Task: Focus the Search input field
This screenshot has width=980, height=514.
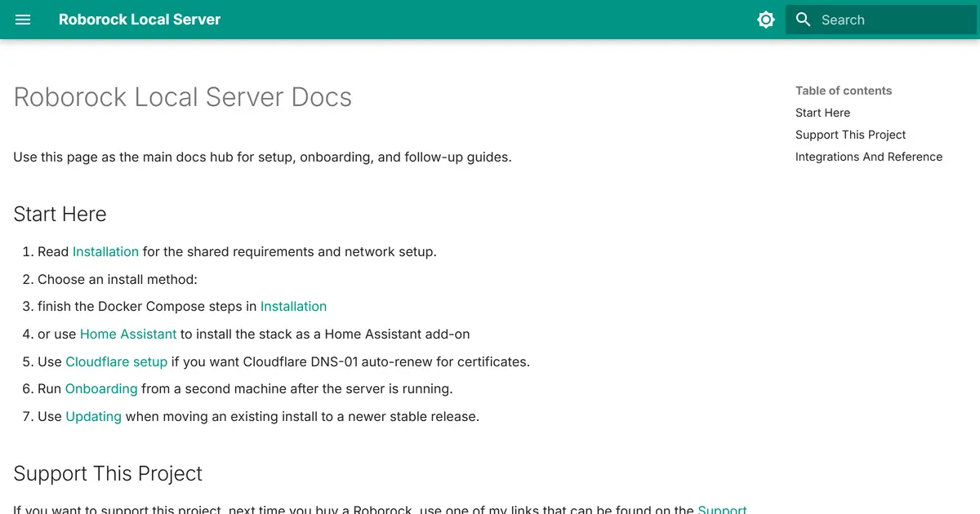Action: 881,20
